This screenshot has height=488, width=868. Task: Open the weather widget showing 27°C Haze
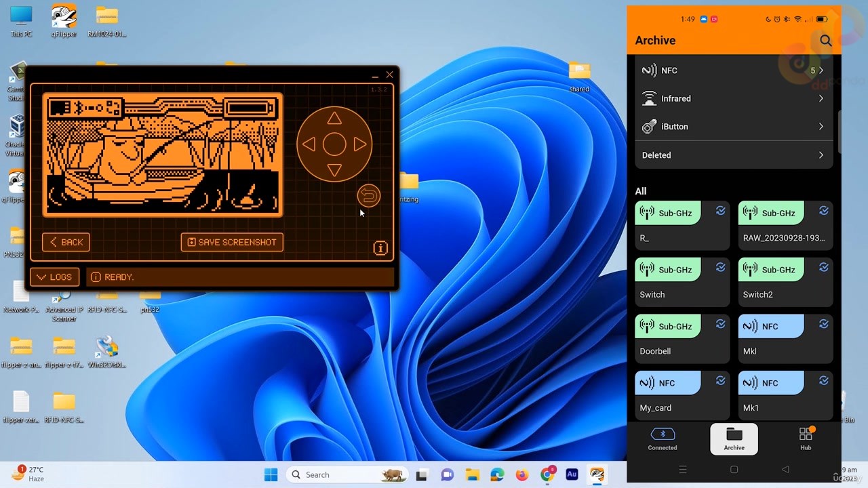[x=28, y=474]
